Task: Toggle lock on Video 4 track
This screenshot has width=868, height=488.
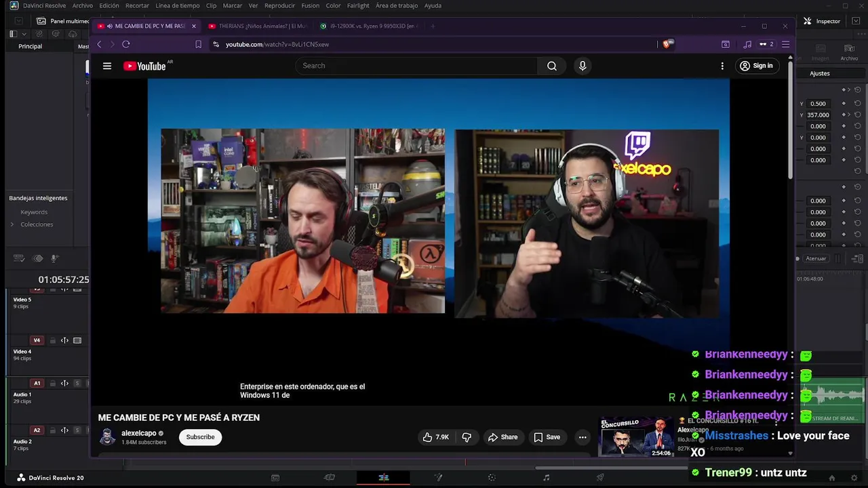Action: pyautogui.click(x=52, y=340)
